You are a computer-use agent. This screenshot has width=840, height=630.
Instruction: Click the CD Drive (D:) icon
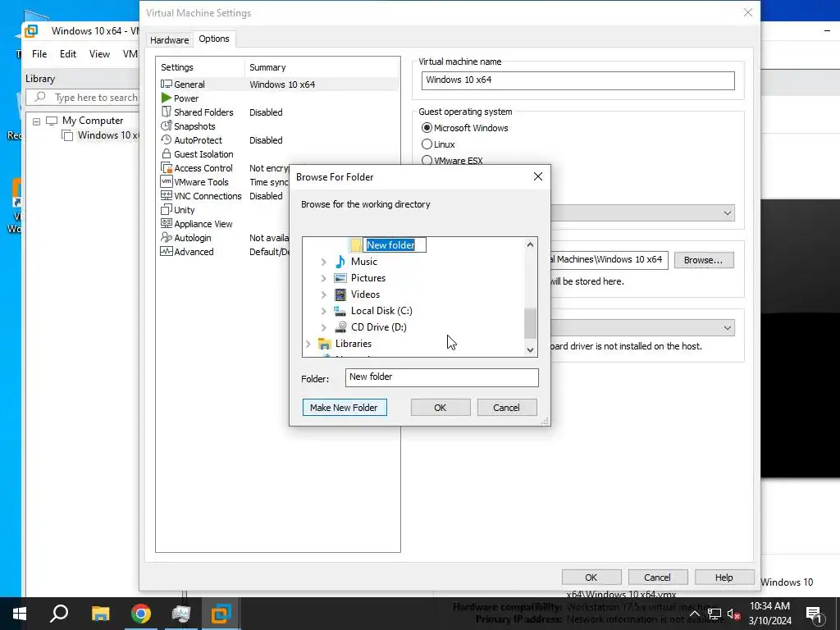point(340,326)
